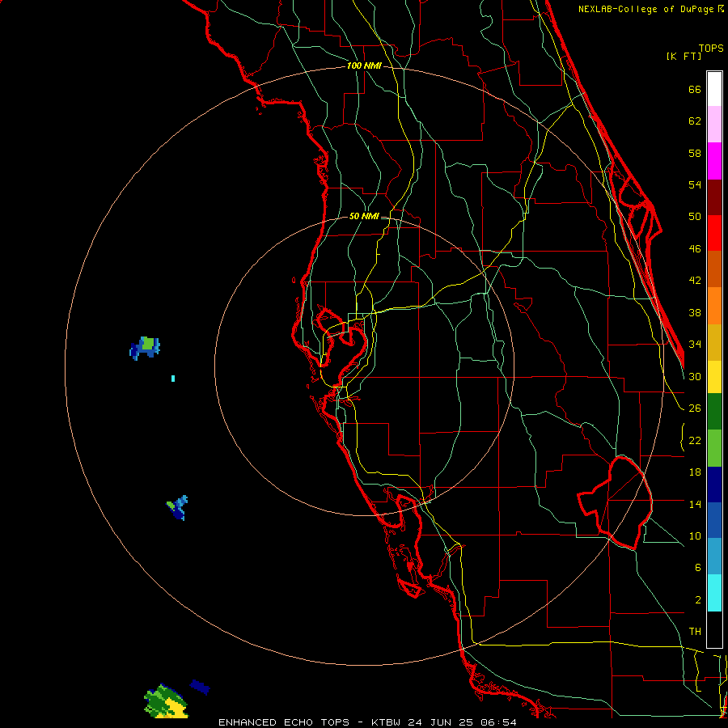Click the [K FT] units label
The height and width of the screenshot is (728, 728).
(684, 56)
